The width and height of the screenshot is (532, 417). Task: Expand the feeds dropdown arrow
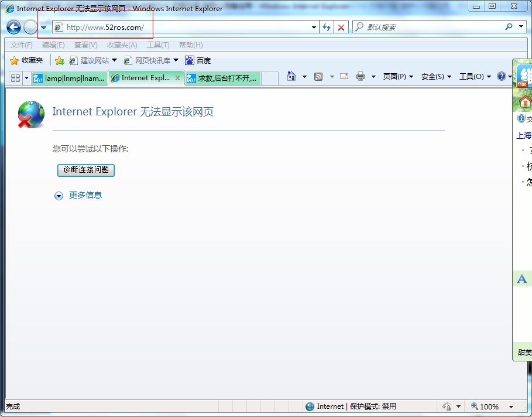(x=332, y=77)
